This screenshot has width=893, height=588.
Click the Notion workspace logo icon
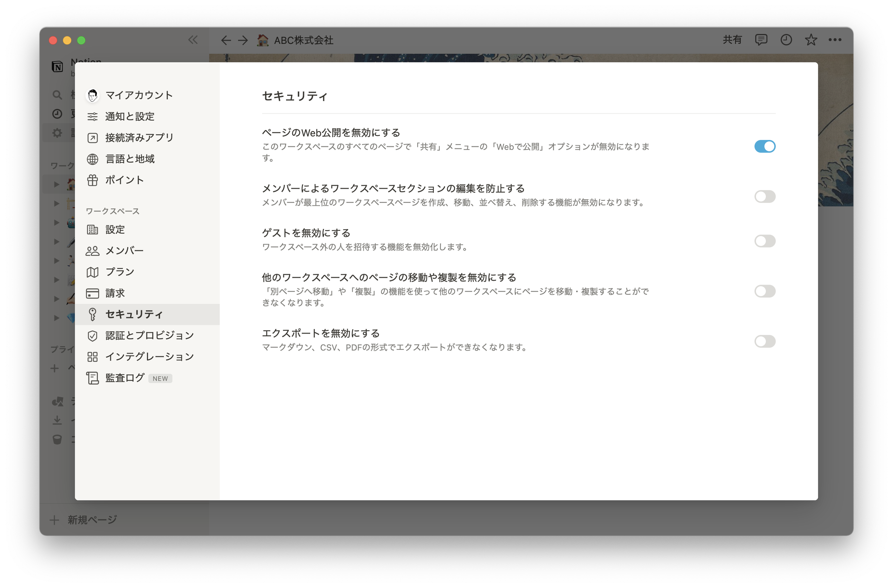pyautogui.click(x=57, y=67)
